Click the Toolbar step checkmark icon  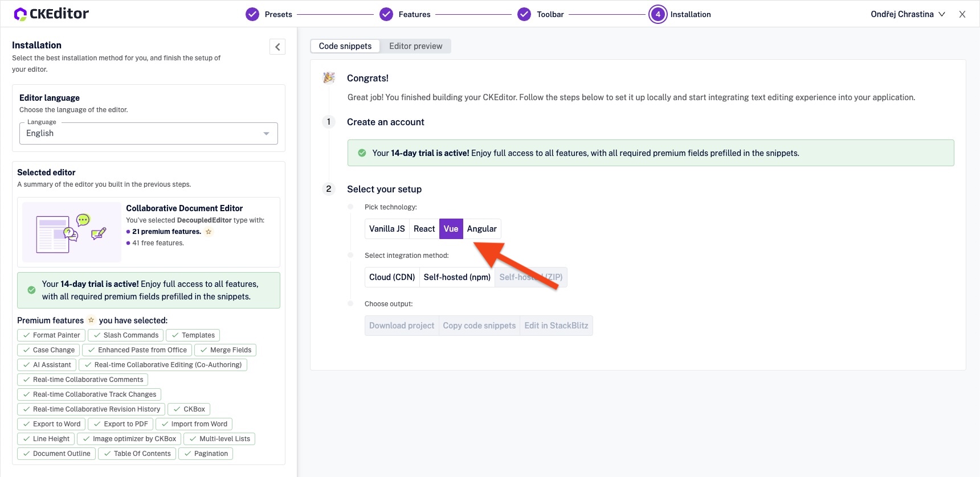click(x=524, y=14)
